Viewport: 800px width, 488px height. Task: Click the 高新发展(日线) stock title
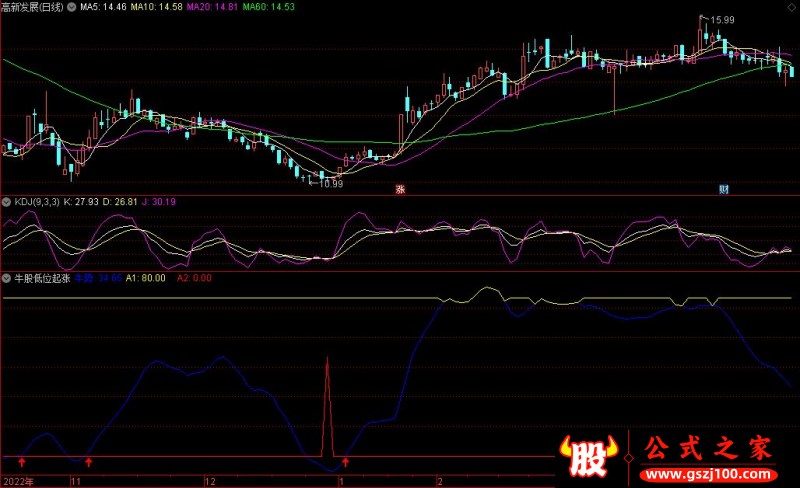[37, 6]
